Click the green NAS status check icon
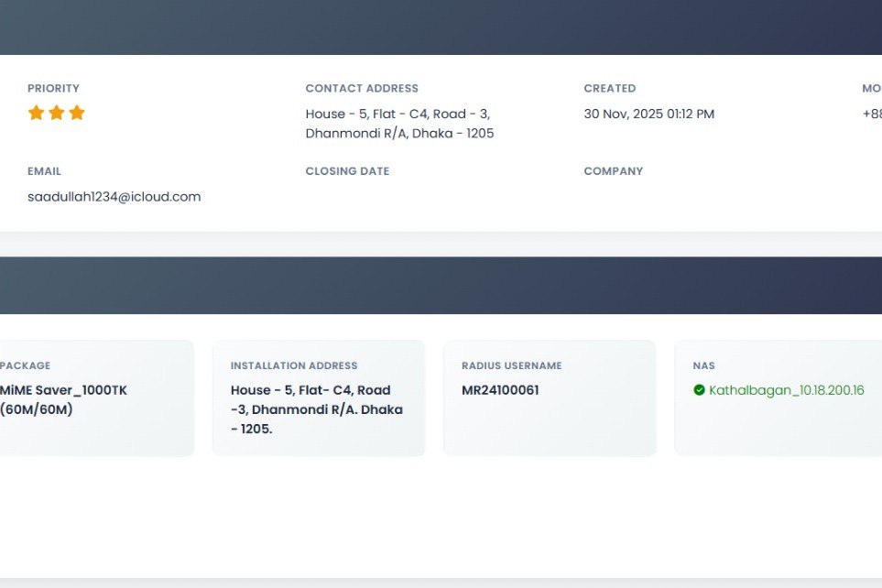882x588 pixels. pyautogui.click(x=700, y=390)
